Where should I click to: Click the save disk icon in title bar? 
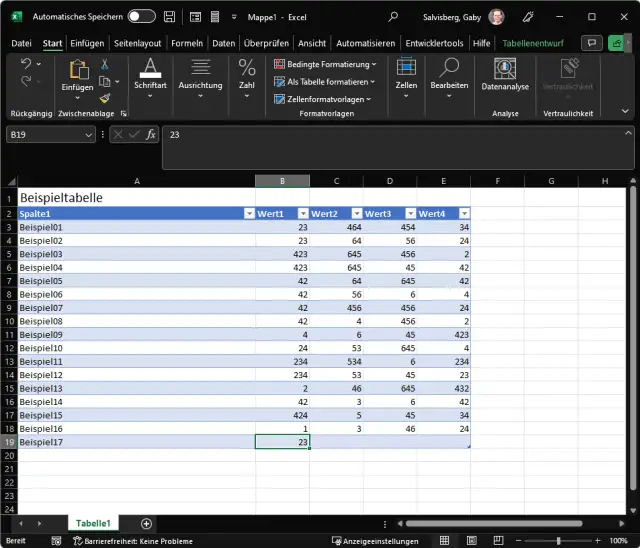170,17
